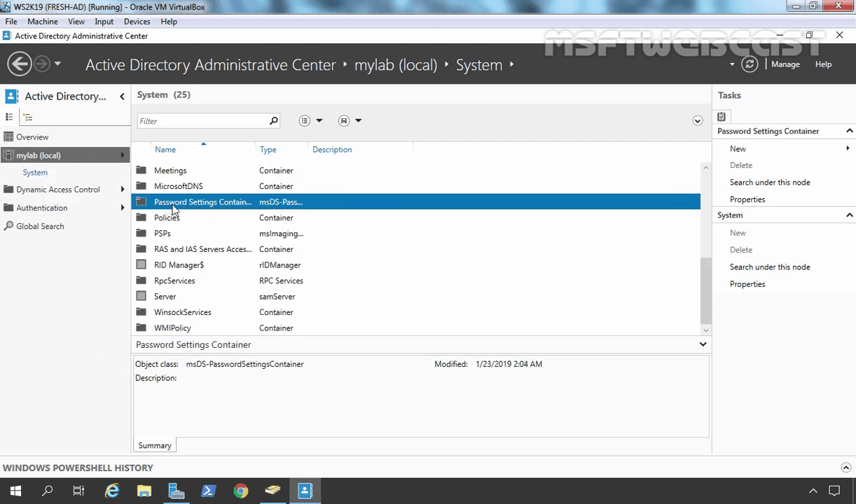The image size is (856, 504).
Task: Open the Windows Start menu
Action: pyautogui.click(x=15, y=491)
